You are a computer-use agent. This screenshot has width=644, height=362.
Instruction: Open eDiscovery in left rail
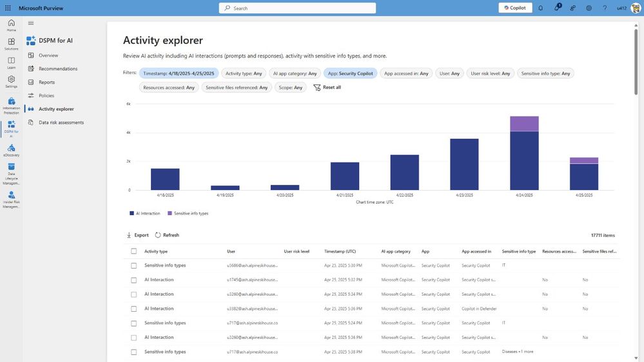point(11,150)
